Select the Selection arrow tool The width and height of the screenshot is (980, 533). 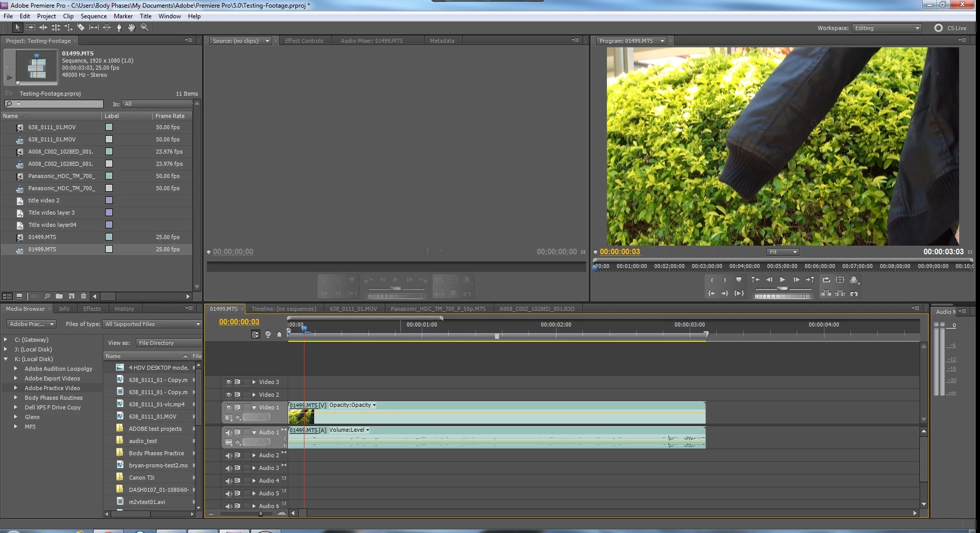pos(17,28)
